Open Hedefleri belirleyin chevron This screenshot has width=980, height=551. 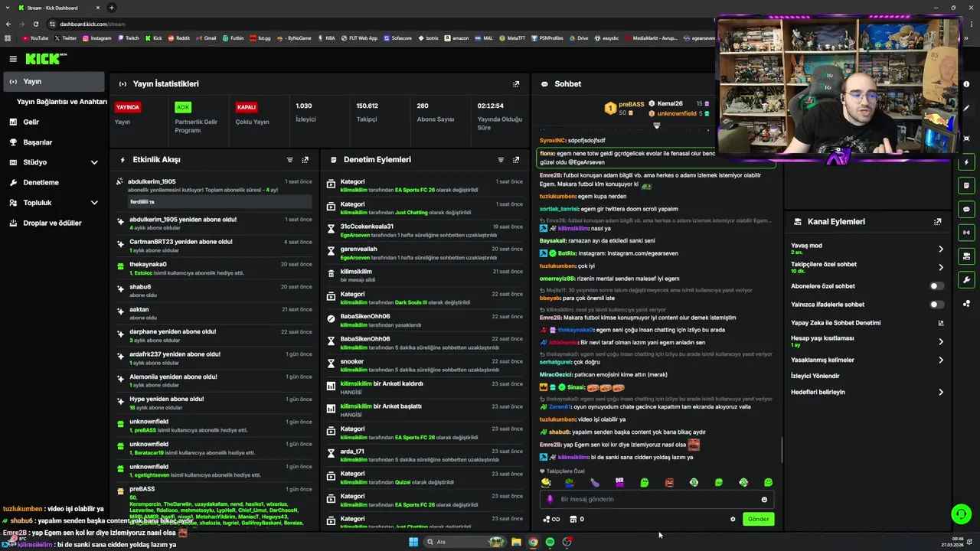(x=941, y=393)
